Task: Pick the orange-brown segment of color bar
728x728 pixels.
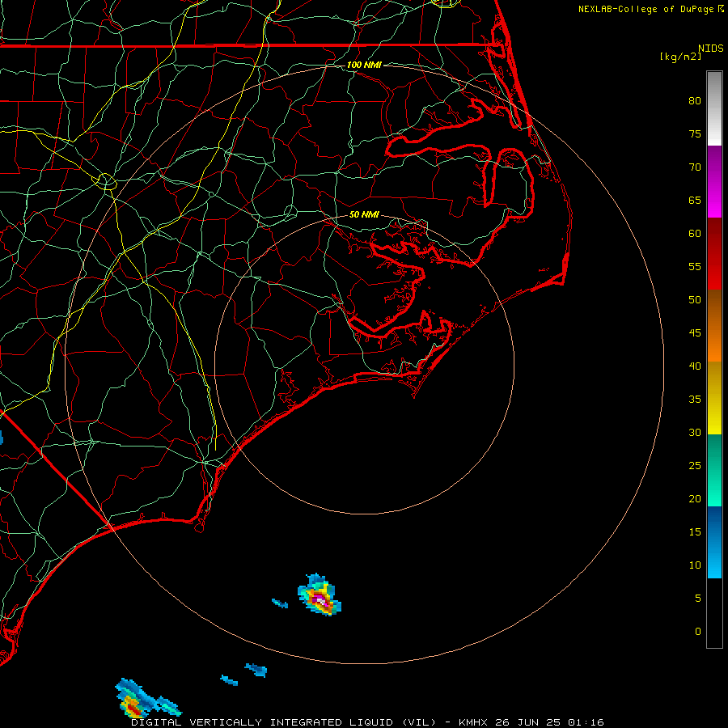Action: [x=714, y=325]
